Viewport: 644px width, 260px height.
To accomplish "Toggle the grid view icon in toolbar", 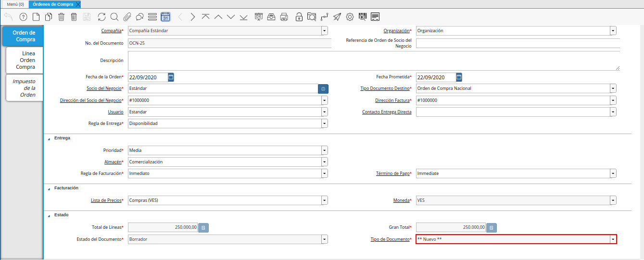I will tap(152, 17).
